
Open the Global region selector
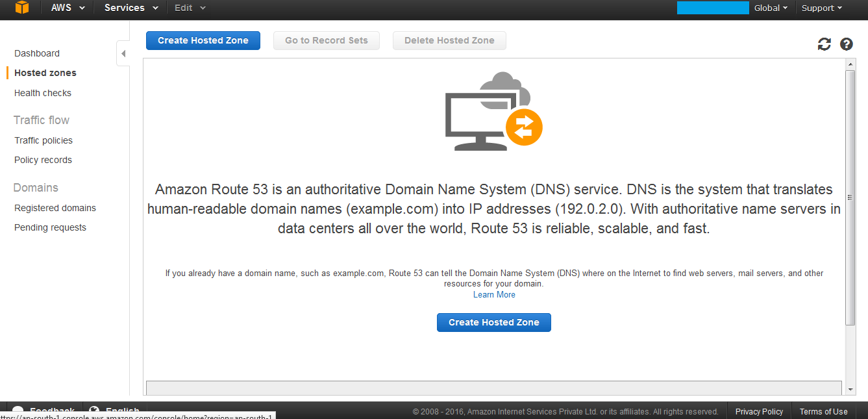click(x=771, y=8)
